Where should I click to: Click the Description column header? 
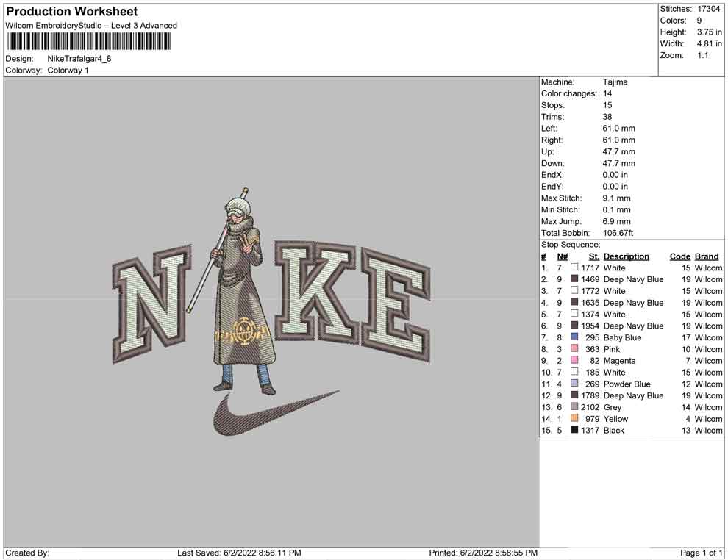click(x=626, y=256)
